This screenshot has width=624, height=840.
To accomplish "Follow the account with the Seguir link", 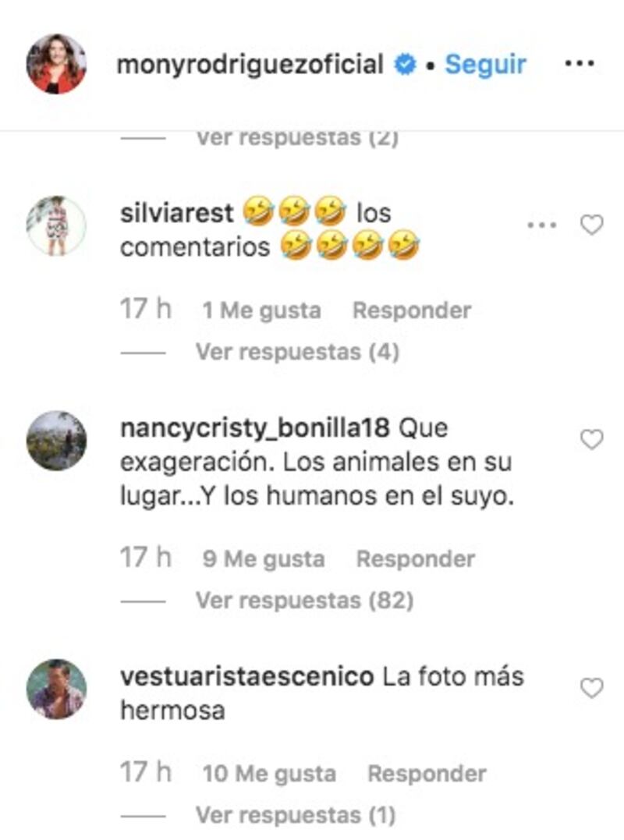I will pos(485,65).
